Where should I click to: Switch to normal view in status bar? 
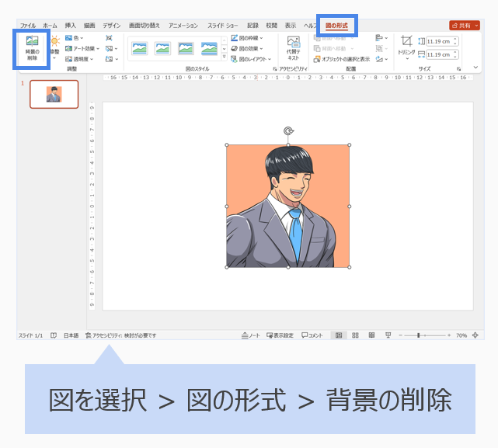coord(339,335)
